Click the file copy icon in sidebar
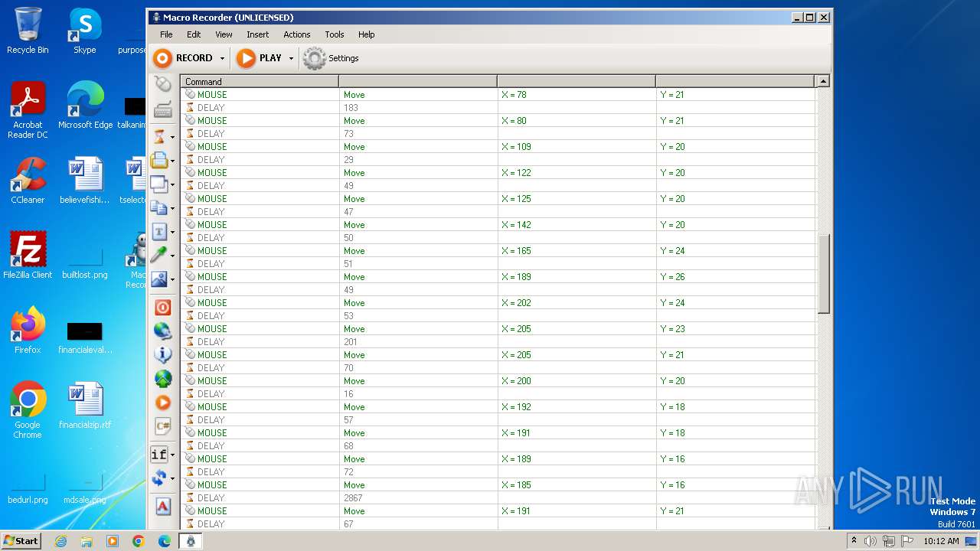980x551 pixels. pos(159,207)
